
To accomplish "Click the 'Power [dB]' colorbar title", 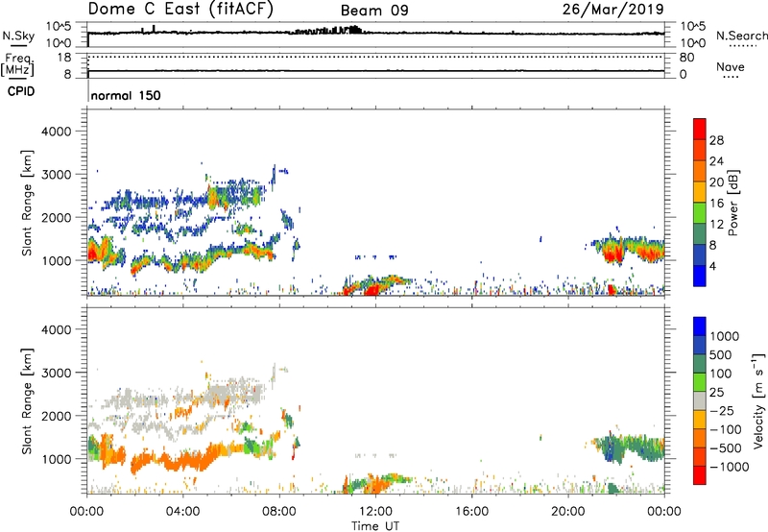I will [732, 203].
